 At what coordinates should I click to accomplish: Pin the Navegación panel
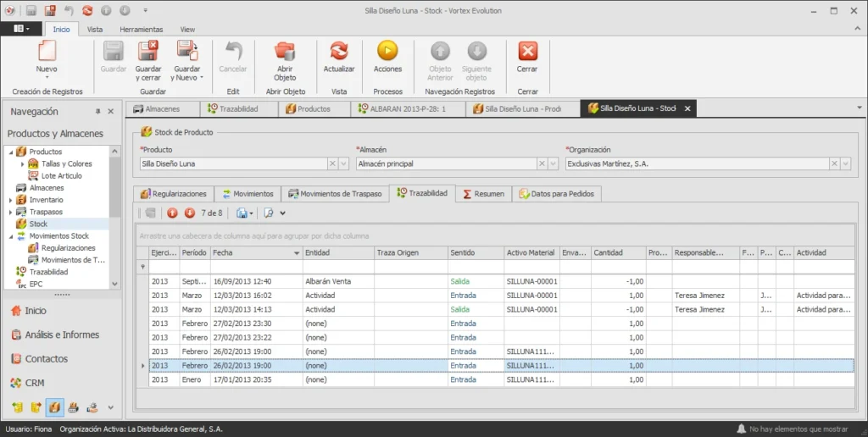point(98,112)
